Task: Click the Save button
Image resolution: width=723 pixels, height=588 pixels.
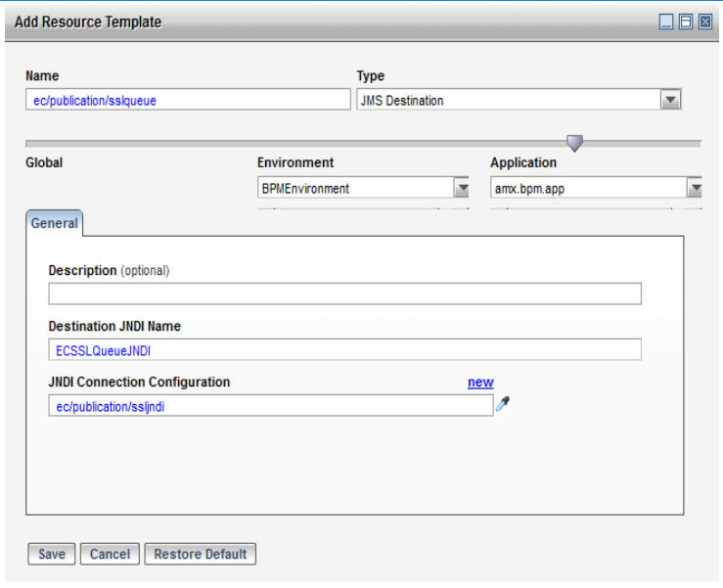Action: point(52,554)
